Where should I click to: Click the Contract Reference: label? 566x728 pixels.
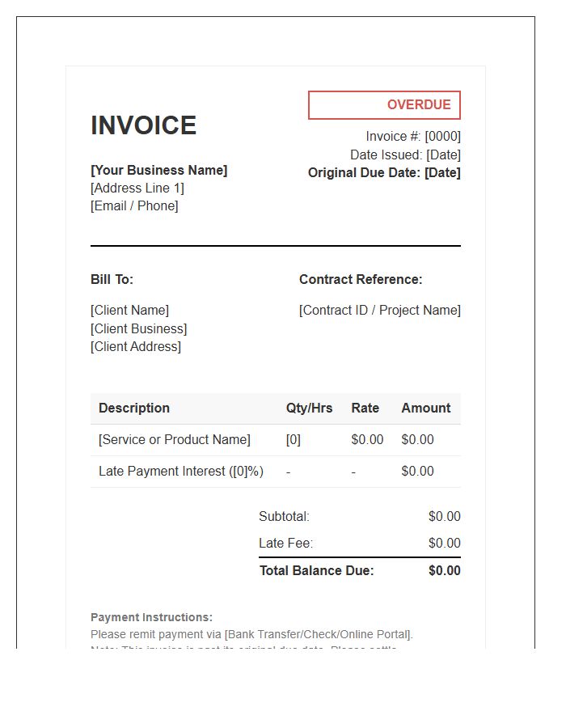[x=361, y=280]
